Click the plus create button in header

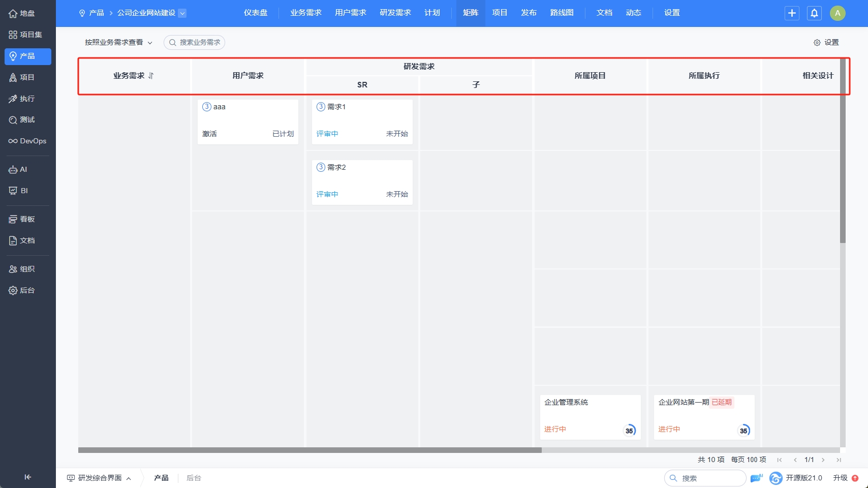[792, 13]
